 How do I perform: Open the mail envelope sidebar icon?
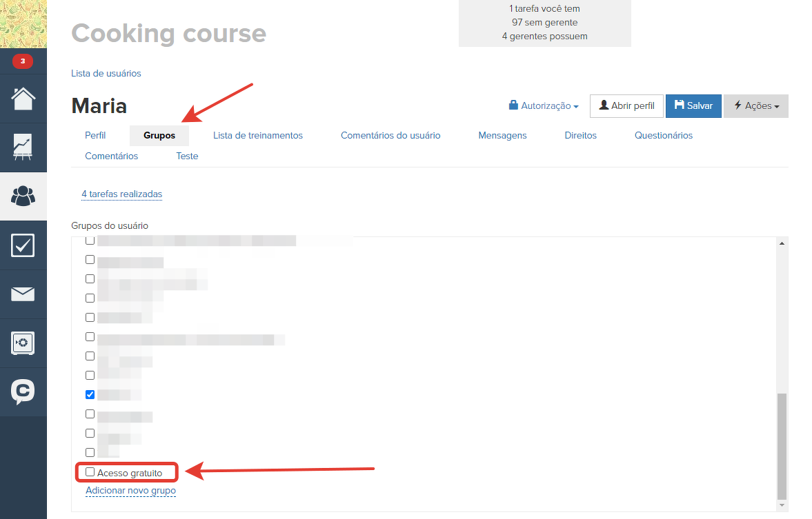pyautogui.click(x=23, y=294)
